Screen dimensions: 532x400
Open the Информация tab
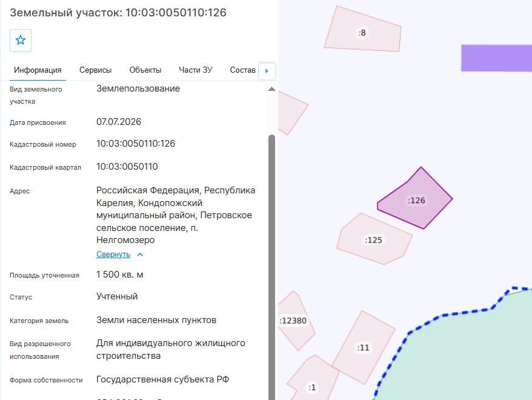coord(38,70)
